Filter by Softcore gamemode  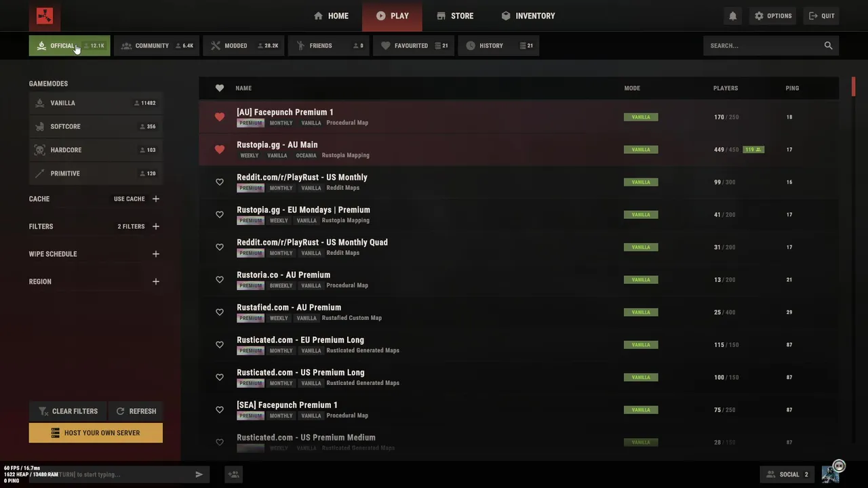click(x=96, y=126)
